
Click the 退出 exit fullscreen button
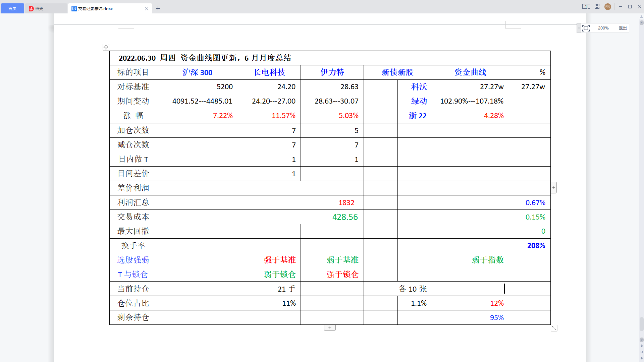coord(623,28)
